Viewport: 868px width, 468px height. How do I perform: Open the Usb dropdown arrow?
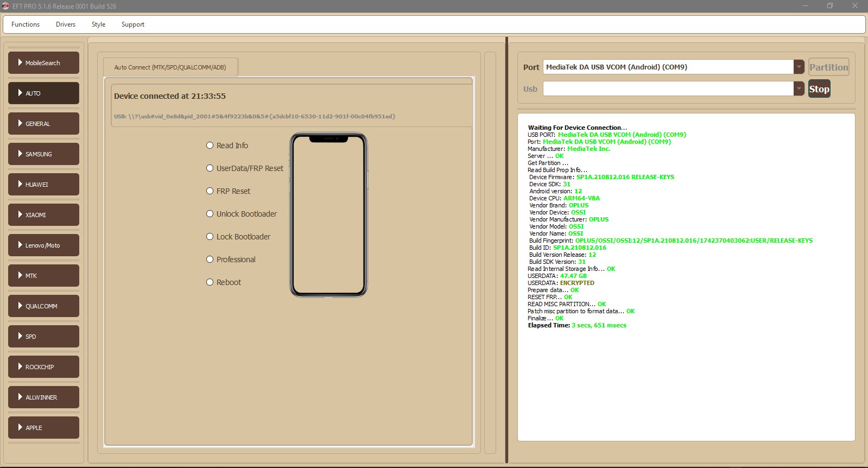[799, 88]
